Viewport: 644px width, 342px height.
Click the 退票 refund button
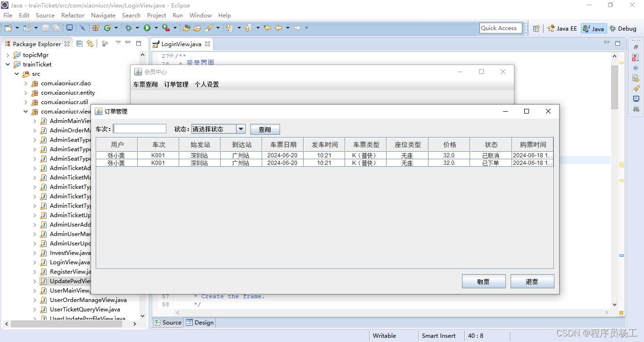532,281
